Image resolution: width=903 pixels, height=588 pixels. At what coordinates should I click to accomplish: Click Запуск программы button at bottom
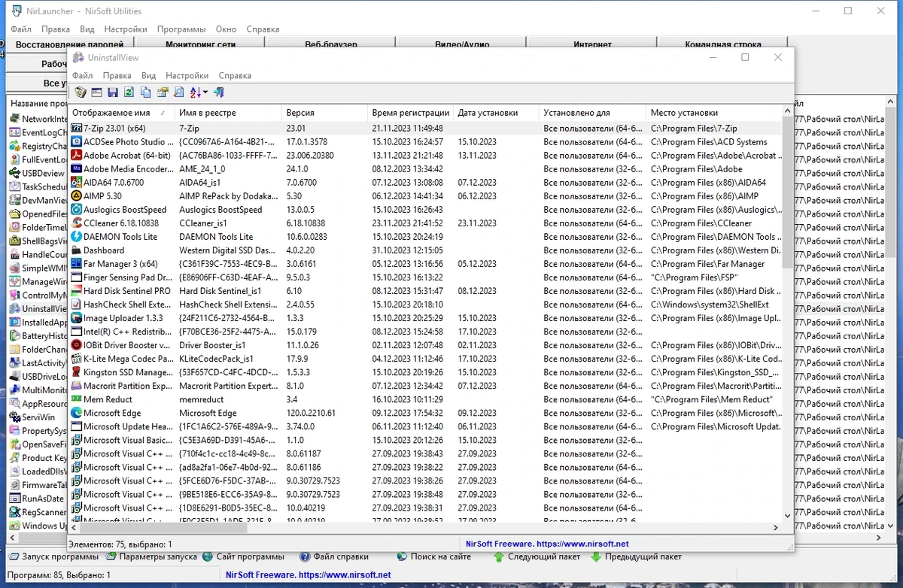[x=54, y=557]
